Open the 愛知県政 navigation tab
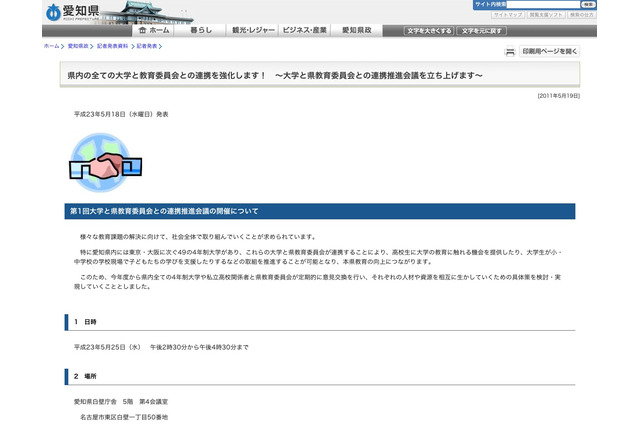Screen dimensions: 640x426 356,31
